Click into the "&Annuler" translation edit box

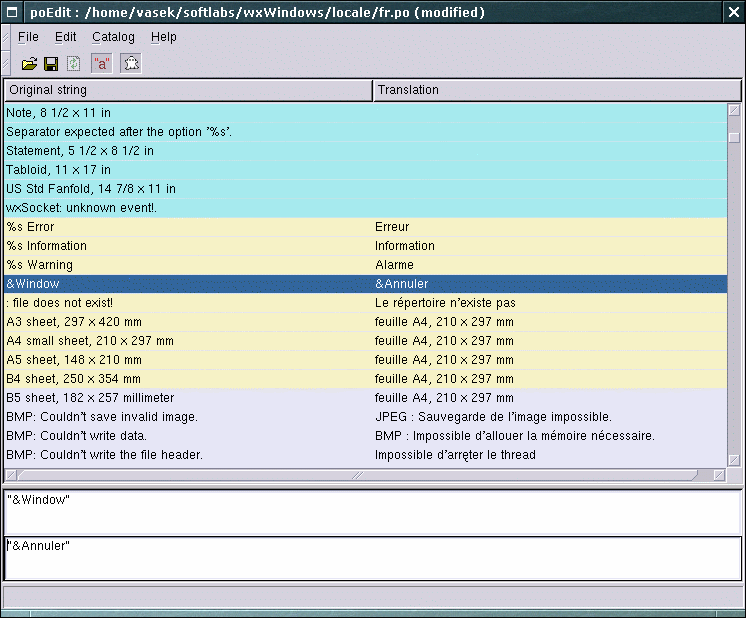pos(372,558)
